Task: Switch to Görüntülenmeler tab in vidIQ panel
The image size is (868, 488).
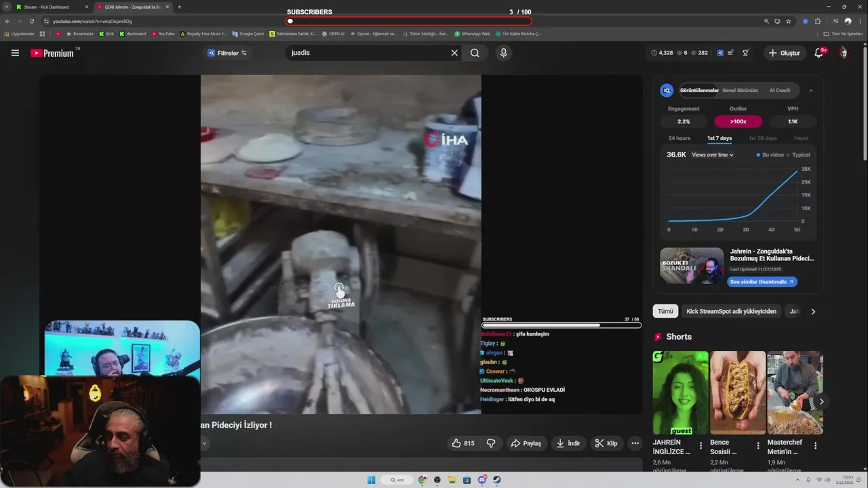Action: coord(699,90)
